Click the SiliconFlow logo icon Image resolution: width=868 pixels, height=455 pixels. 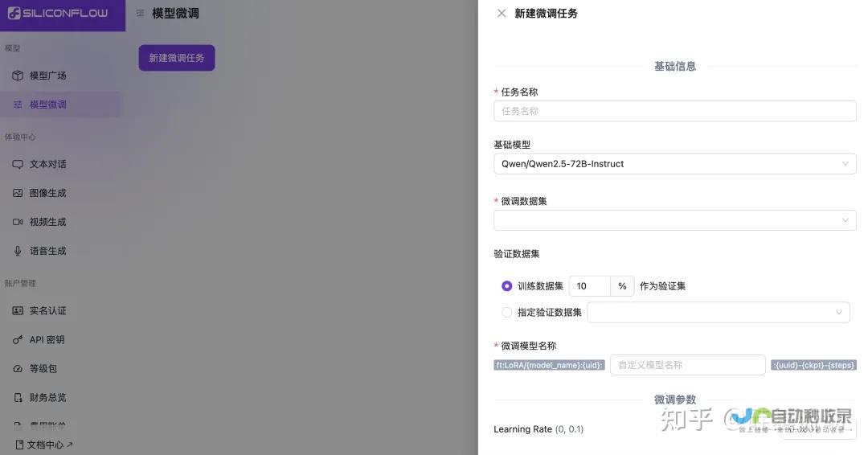(x=14, y=13)
